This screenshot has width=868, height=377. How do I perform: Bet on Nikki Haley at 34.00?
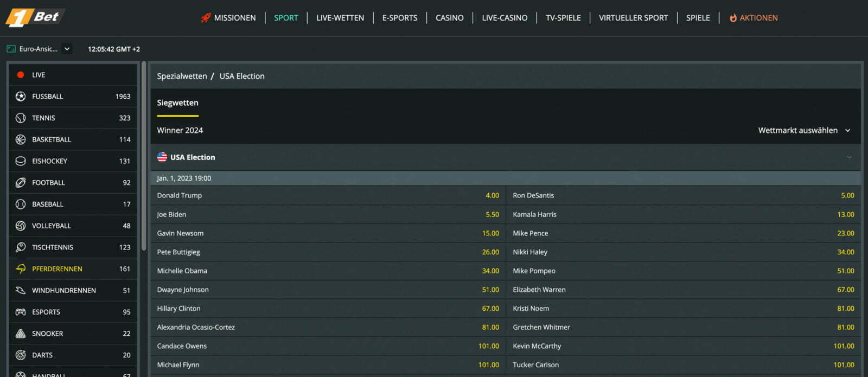[684, 252]
